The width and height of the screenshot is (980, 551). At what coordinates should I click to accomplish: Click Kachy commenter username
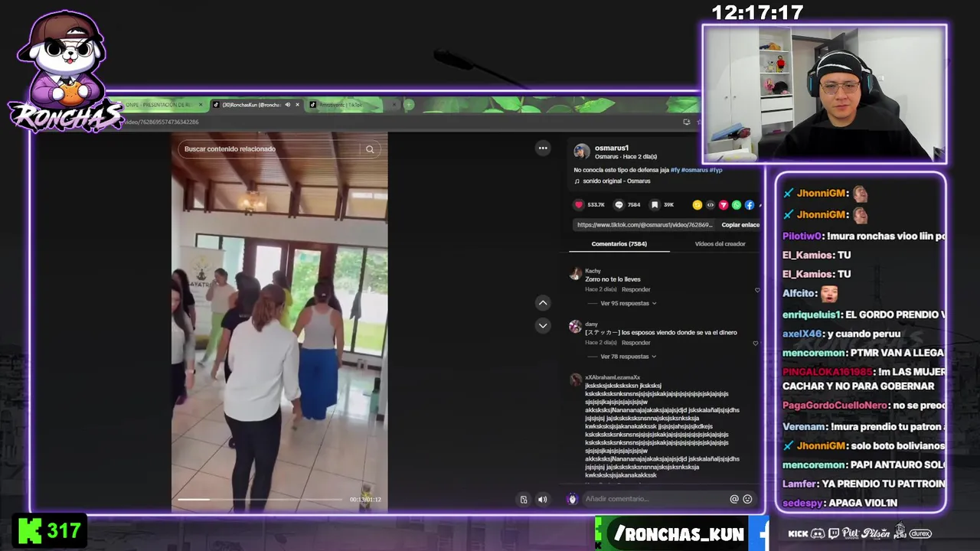(x=593, y=271)
